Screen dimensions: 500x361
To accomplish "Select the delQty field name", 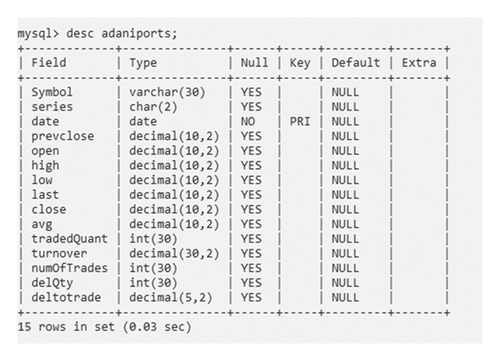I will pos(52,283).
